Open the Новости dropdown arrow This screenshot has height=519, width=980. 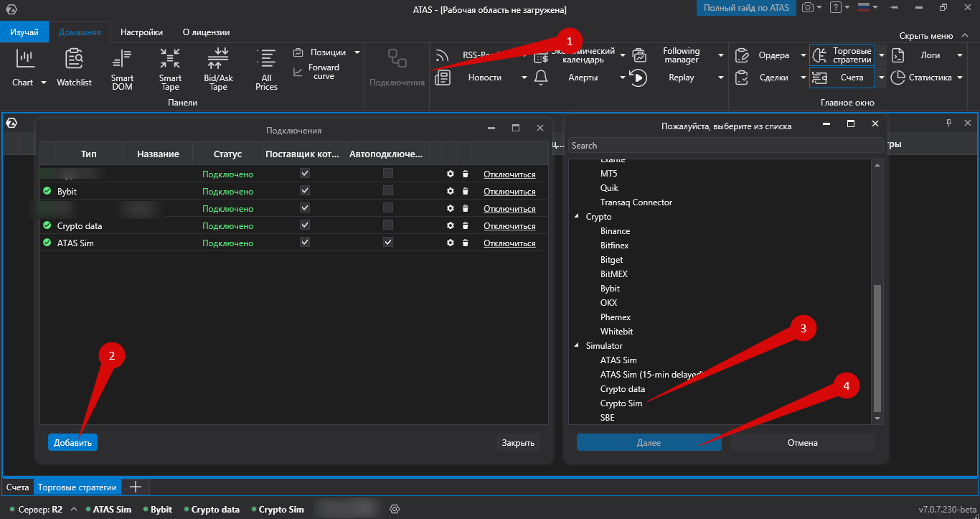coord(524,78)
